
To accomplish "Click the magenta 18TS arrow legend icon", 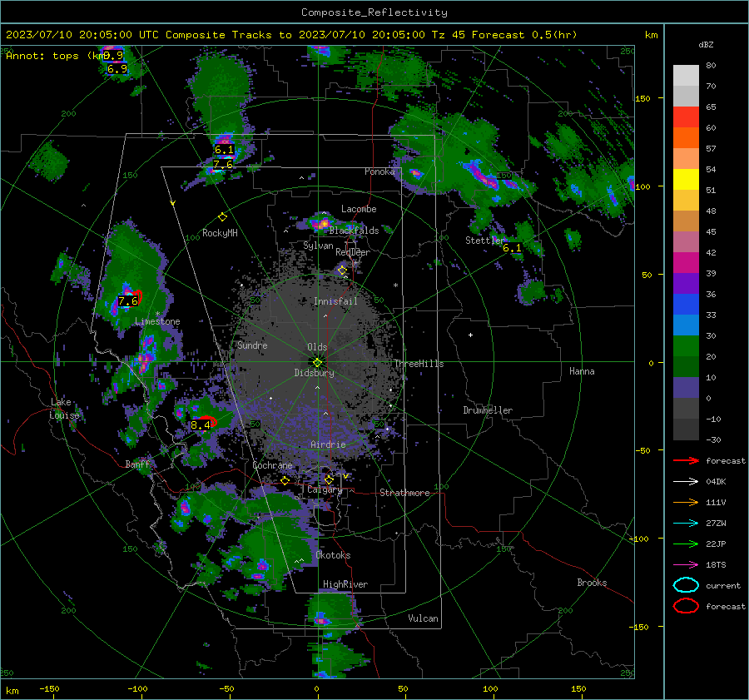I will 686,565.
